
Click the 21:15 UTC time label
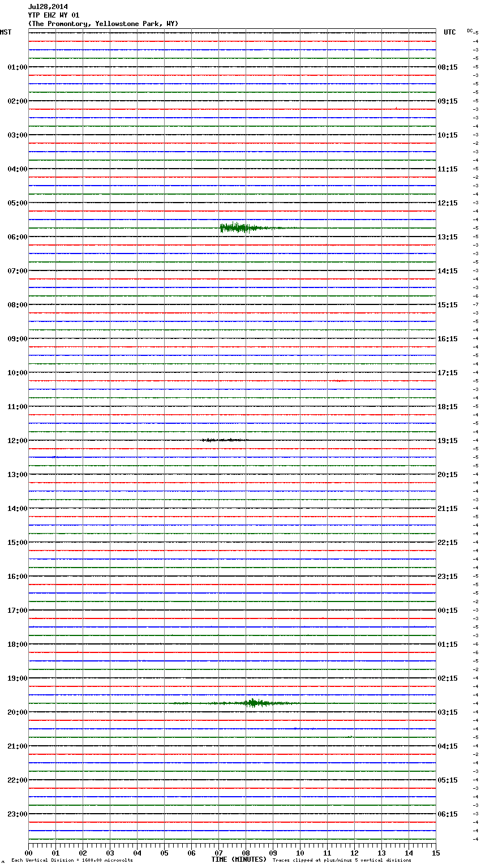click(x=448, y=509)
